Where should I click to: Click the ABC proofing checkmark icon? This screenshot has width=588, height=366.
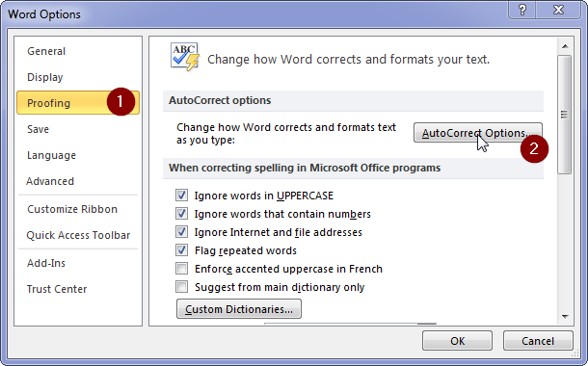184,57
